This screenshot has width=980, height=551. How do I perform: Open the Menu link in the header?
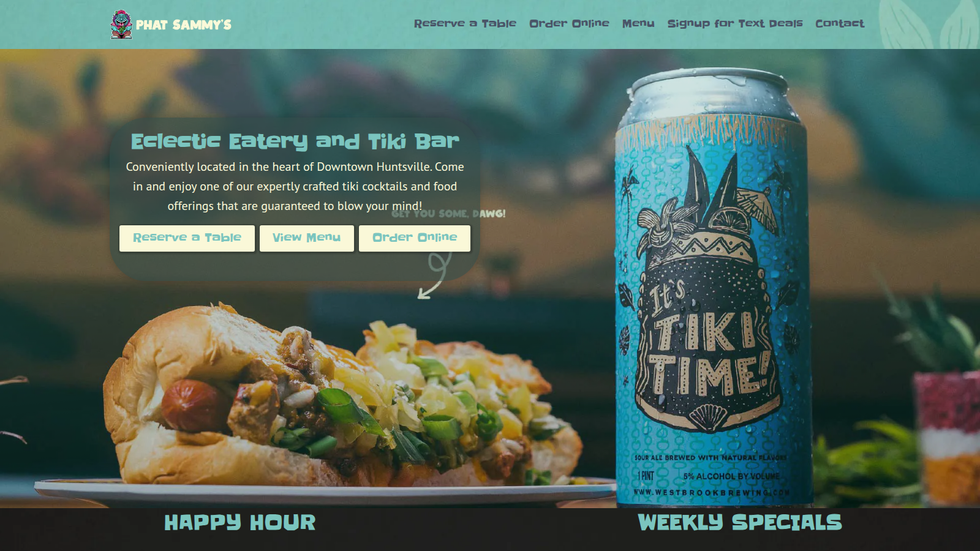coord(638,23)
